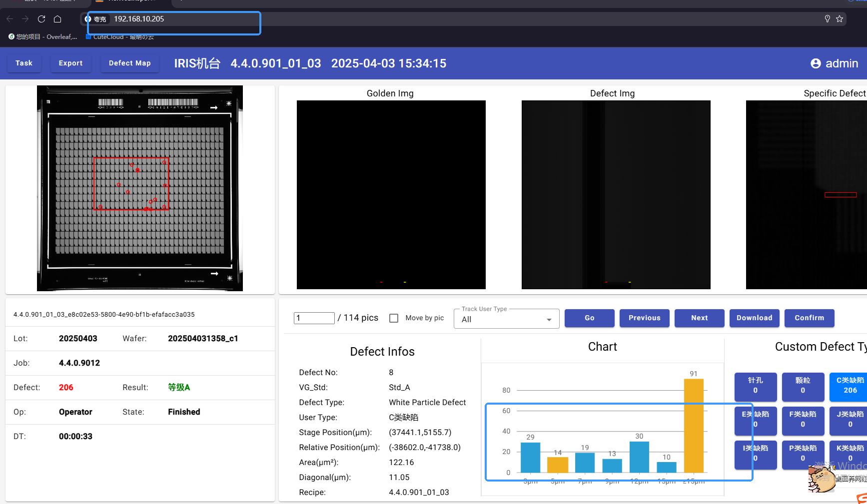Click the Golden Img preview
This screenshot has width=867, height=504.
(x=391, y=195)
